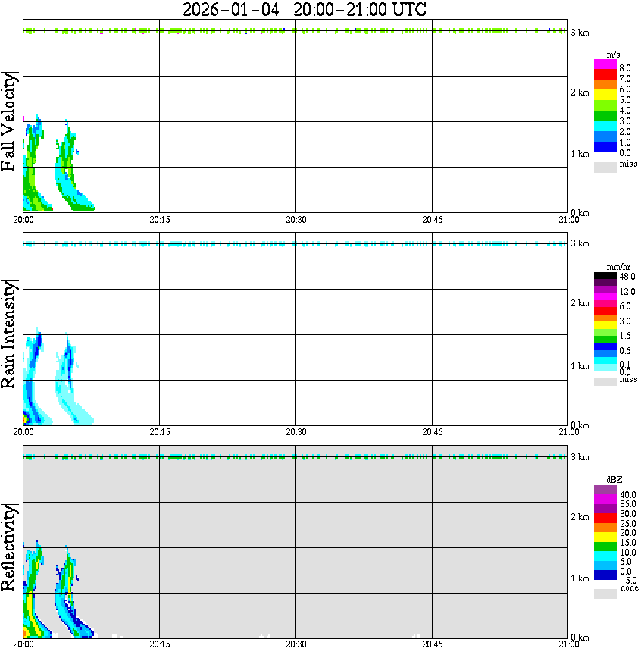Screen dimensions: 644x658
Task: Click 20:15 under the Rain Intensity panel
Action: click(160, 432)
